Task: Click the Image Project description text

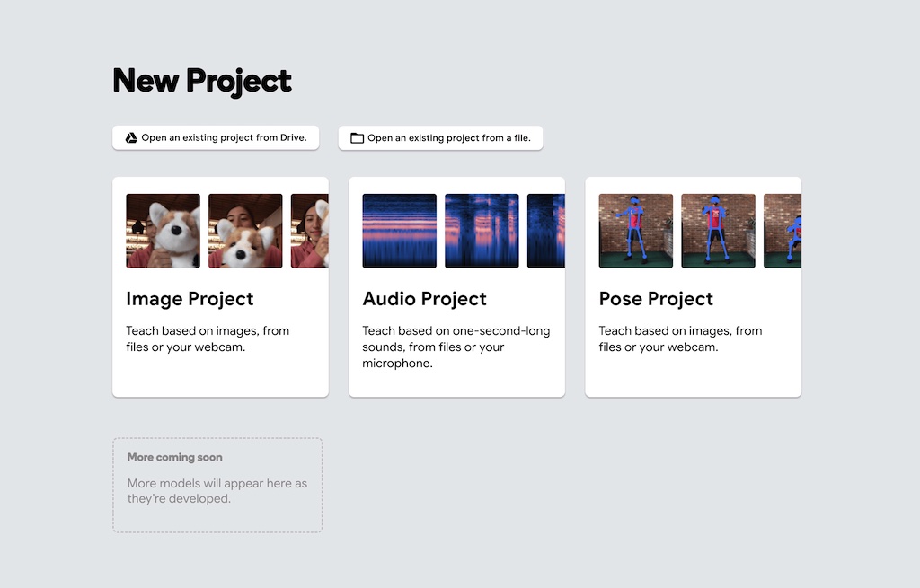Action: point(208,338)
